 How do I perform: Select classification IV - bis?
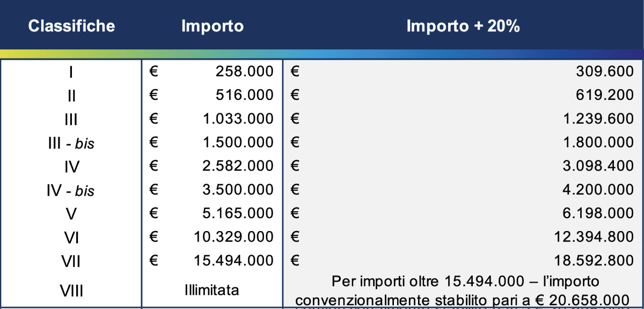[x=71, y=190]
